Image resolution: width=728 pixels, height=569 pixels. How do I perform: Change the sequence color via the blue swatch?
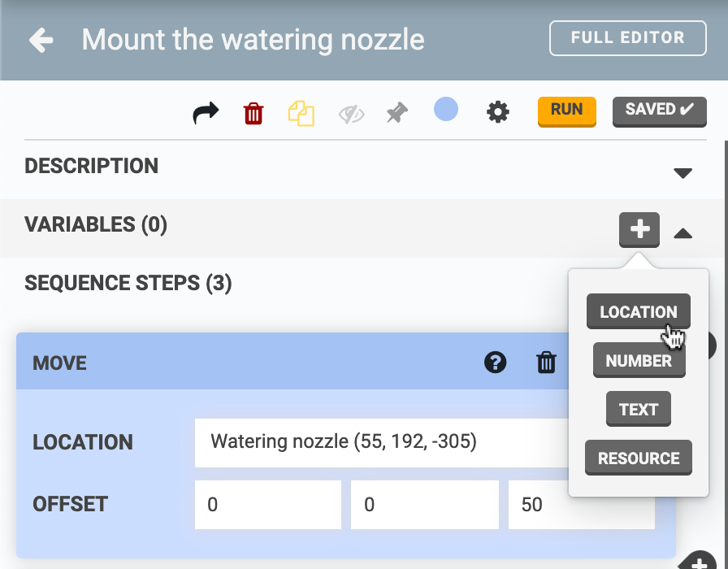click(445, 111)
